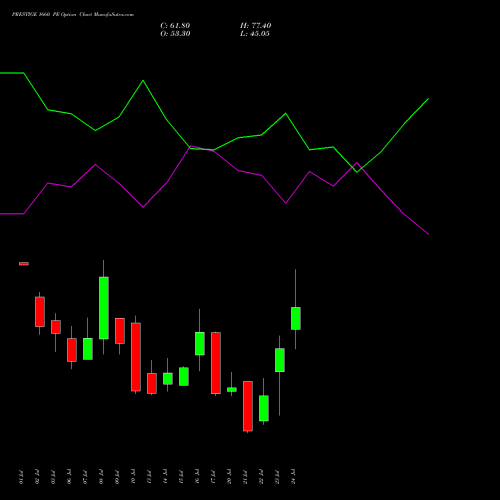Click the 01 Jul date label
The height and width of the screenshot is (500, 500).
21,476
